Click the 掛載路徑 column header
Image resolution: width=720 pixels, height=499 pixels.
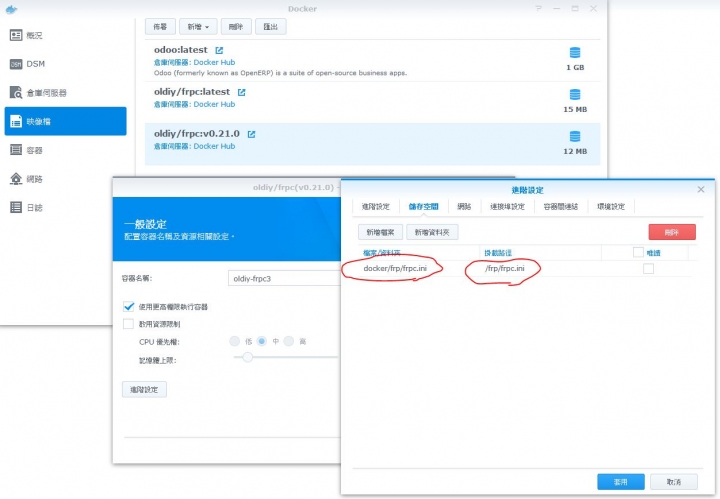(x=498, y=252)
